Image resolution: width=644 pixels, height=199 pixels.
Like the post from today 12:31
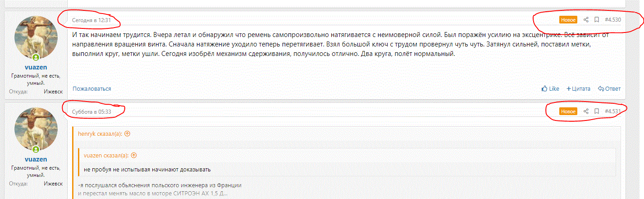tap(550, 89)
